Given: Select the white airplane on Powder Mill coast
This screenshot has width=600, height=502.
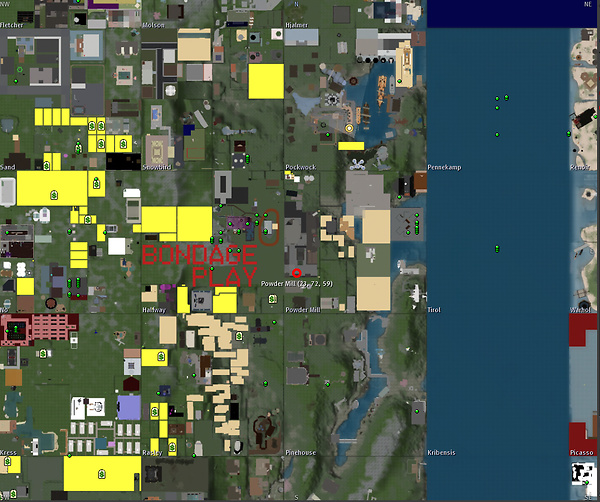Looking at the screenshot, I should pos(417,293).
